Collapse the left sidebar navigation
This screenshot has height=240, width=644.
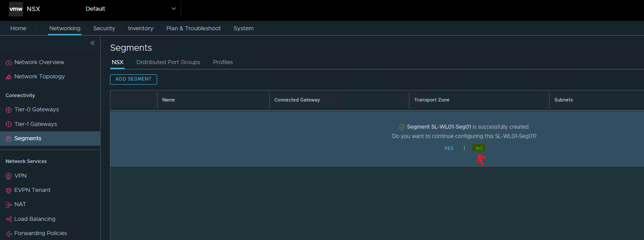point(93,43)
